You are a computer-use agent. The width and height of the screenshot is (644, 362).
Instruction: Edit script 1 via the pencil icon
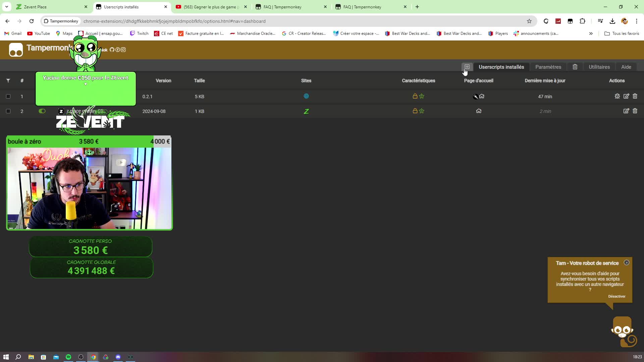[x=626, y=96]
